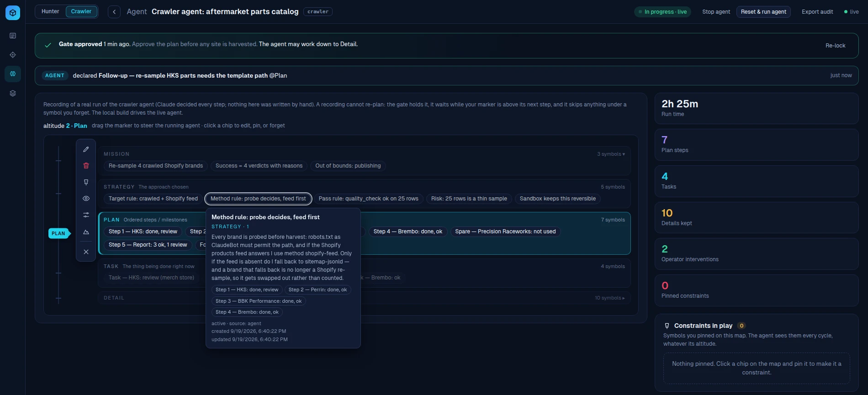868x395 pixels.
Task: Click the triangle altitude icon in chip toolbar
Action: tap(86, 232)
